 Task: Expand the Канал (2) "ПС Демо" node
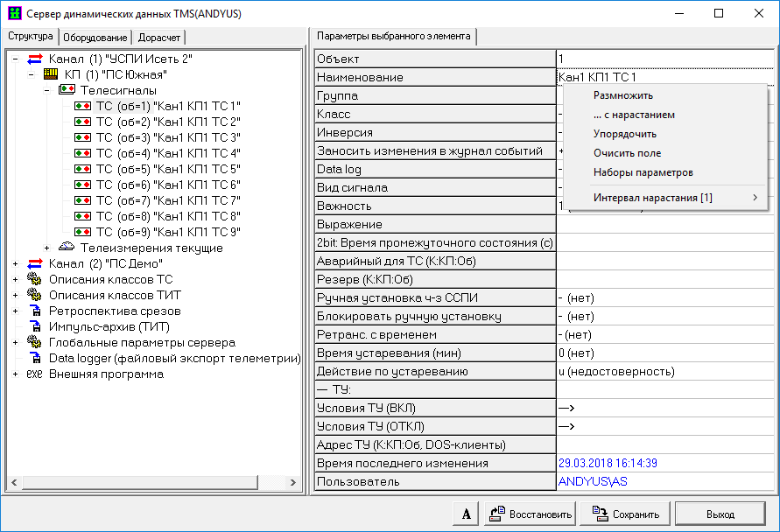16,263
